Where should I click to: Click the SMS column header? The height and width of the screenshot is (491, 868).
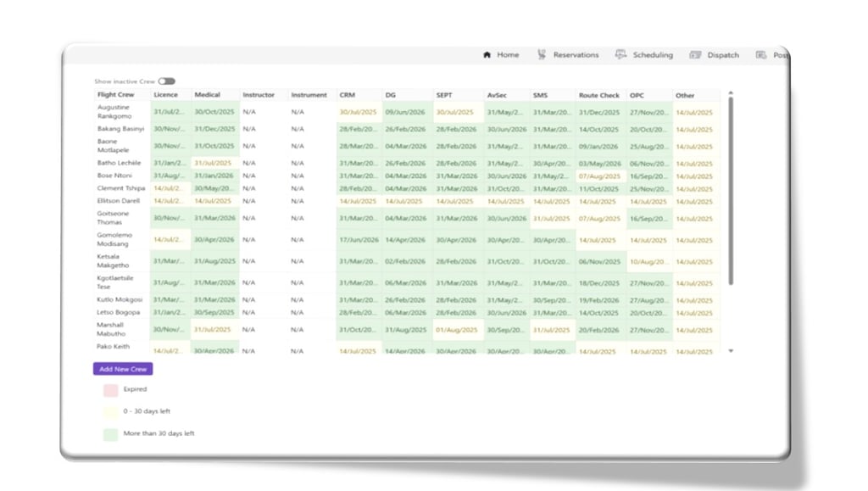[x=540, y=95]
